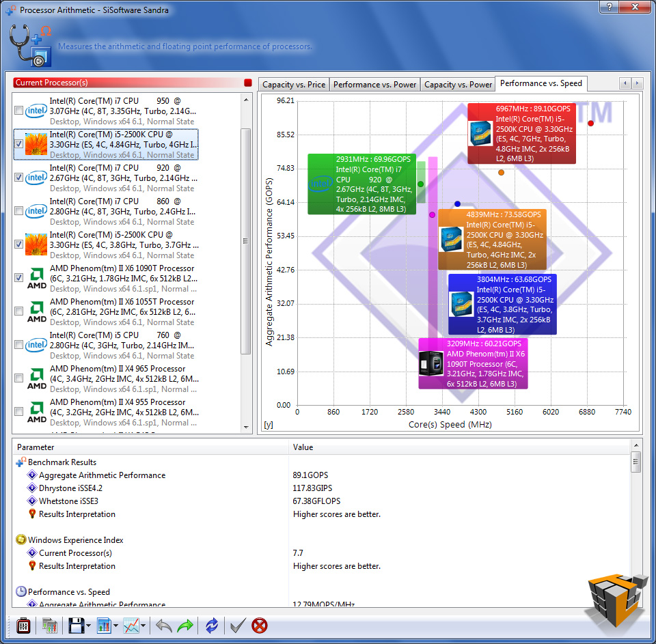The width and height of the screenshot is (656, 644).
Task: Switch to the Capacity vs. Price tab
Action: click(x=294, y=85)
